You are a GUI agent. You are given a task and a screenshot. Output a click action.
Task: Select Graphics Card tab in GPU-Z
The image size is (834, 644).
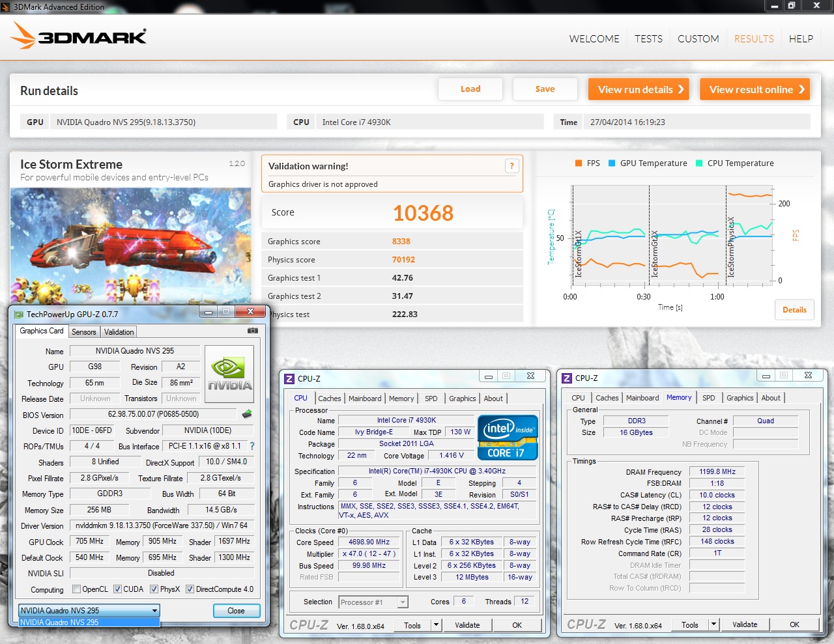pyautogui.click(x=42, y=331)
